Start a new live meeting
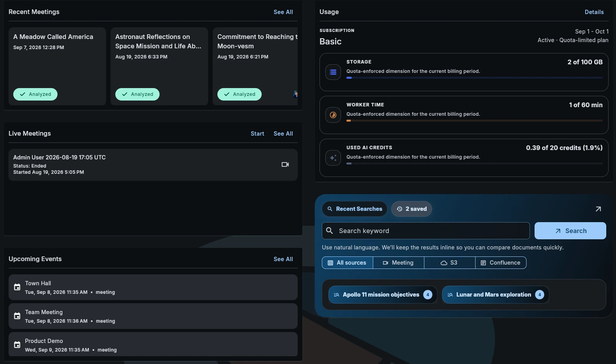 tap(257, 134)
